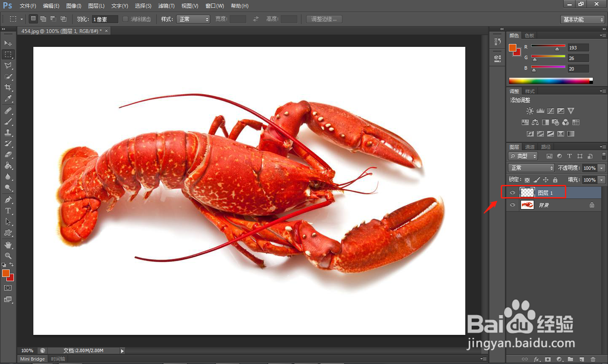Select the History Brush tool

coord(8,144)
